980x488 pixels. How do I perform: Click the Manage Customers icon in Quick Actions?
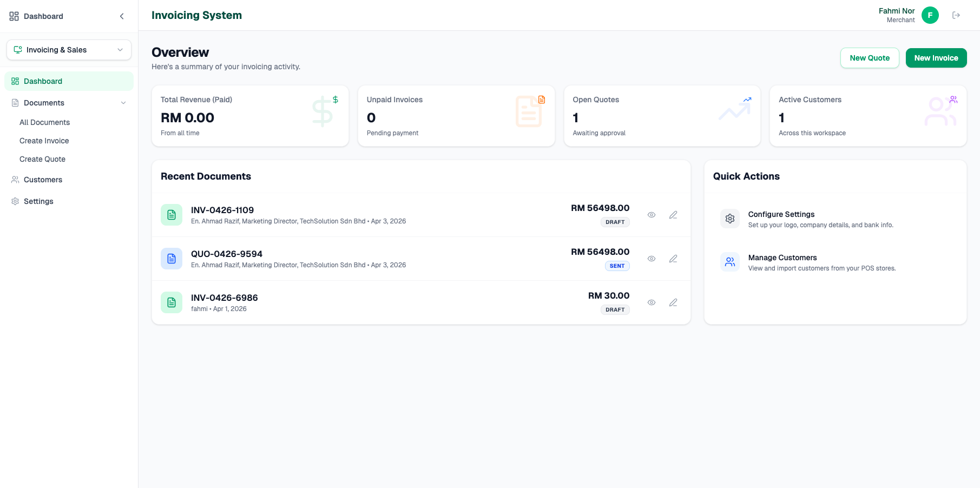click(x=729, y=261)
